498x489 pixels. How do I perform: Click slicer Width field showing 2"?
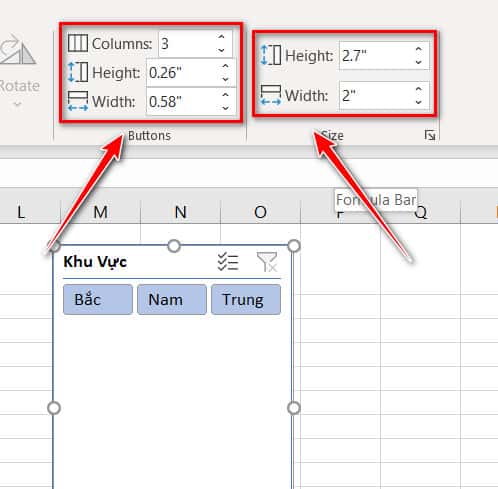coord(384,96)
